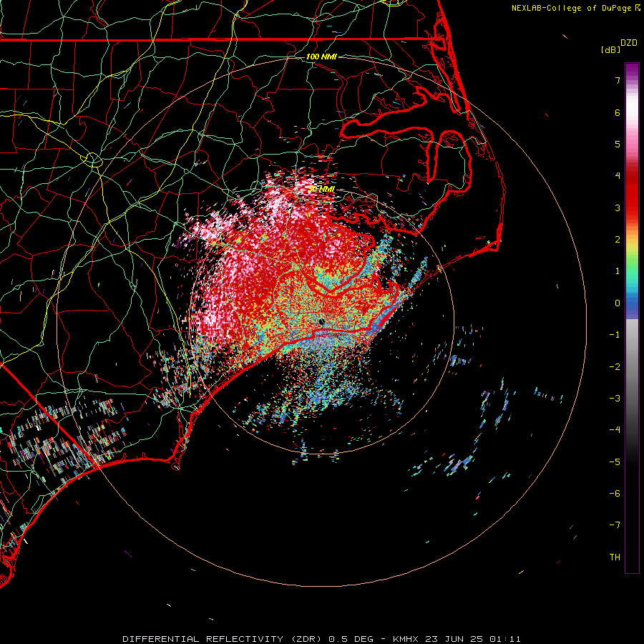The image size is (644, 644).
Task: Click the -5 value on the color scale
Action: click(615, 462)
